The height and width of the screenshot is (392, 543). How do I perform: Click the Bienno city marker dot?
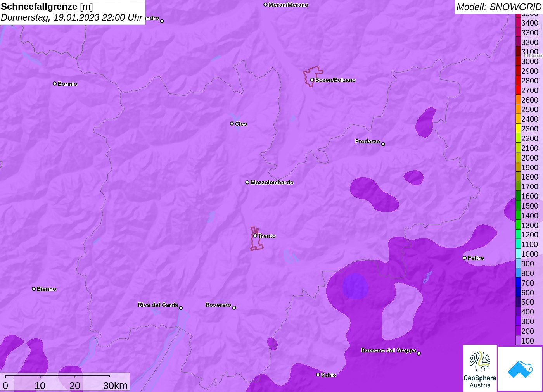pos(34,289)
